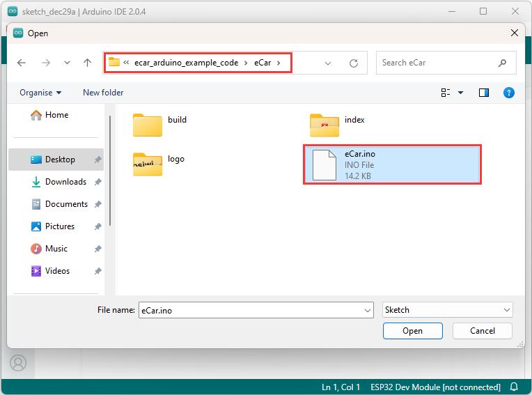The image size is (532, 395).
Task: Select eCar breadcrumb segment
Action: point(263,63)
